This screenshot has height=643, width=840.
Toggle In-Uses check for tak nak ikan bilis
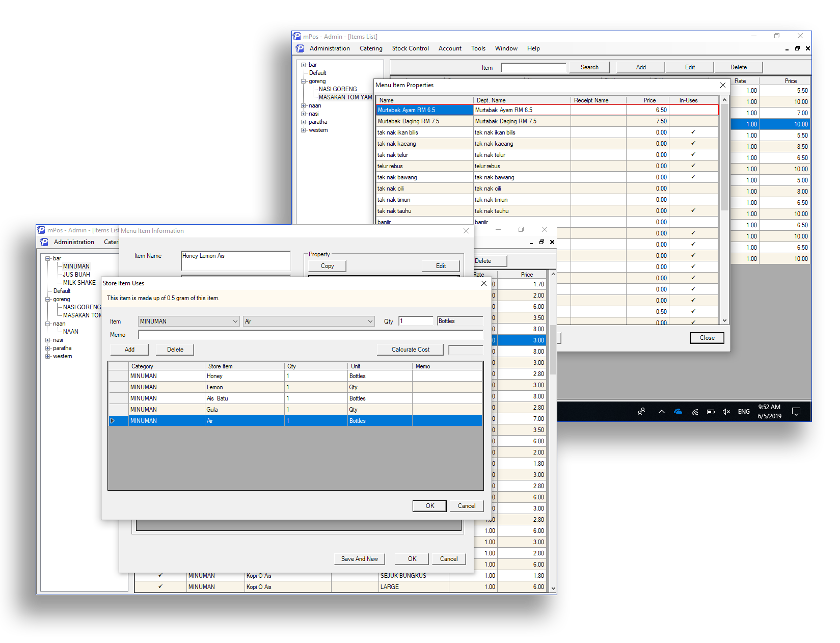pos(693,132)
